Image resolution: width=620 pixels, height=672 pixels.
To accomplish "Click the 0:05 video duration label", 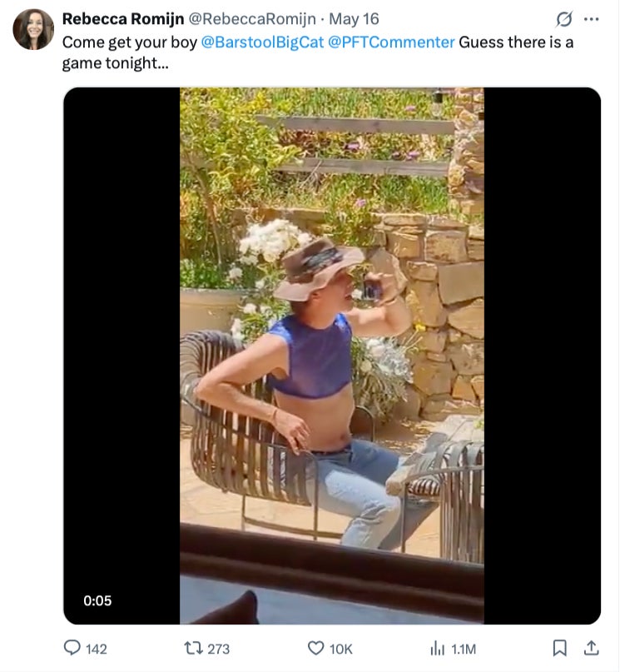I will (x=97, y=600).
